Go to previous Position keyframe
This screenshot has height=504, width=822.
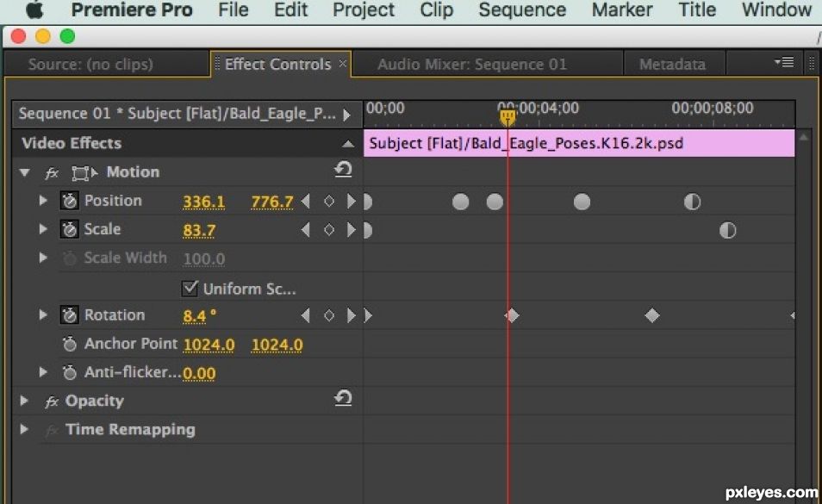pyautogui.click(x=306, y=202)
